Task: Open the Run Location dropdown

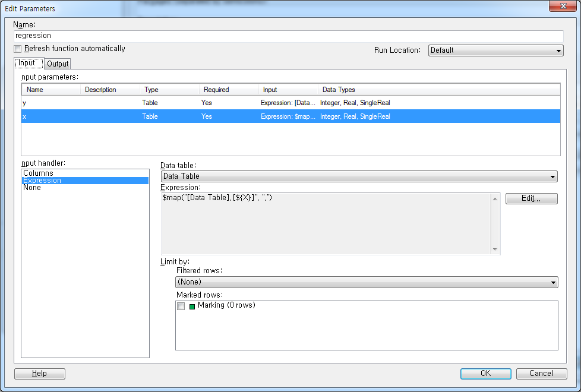Action: 557,50
